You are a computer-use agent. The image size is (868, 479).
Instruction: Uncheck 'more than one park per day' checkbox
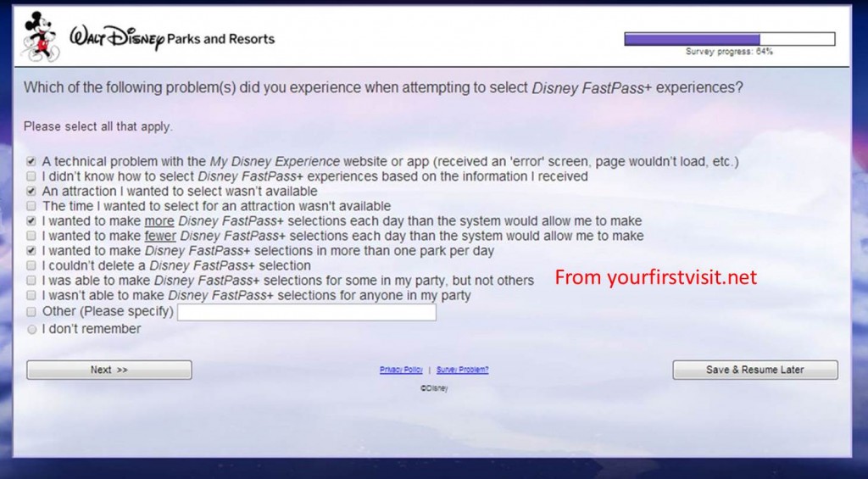click(x=31, y=251)
